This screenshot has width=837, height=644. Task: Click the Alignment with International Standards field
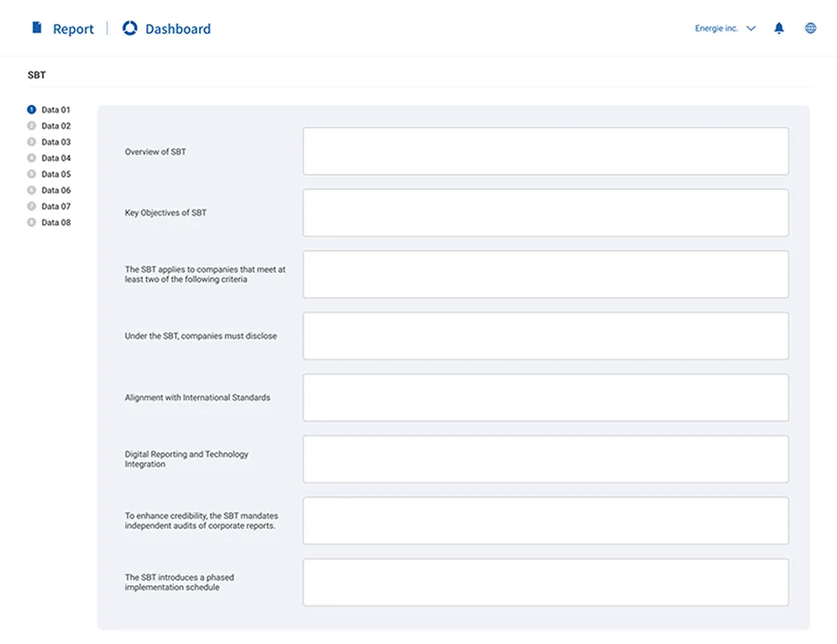(x=545, y=397)
